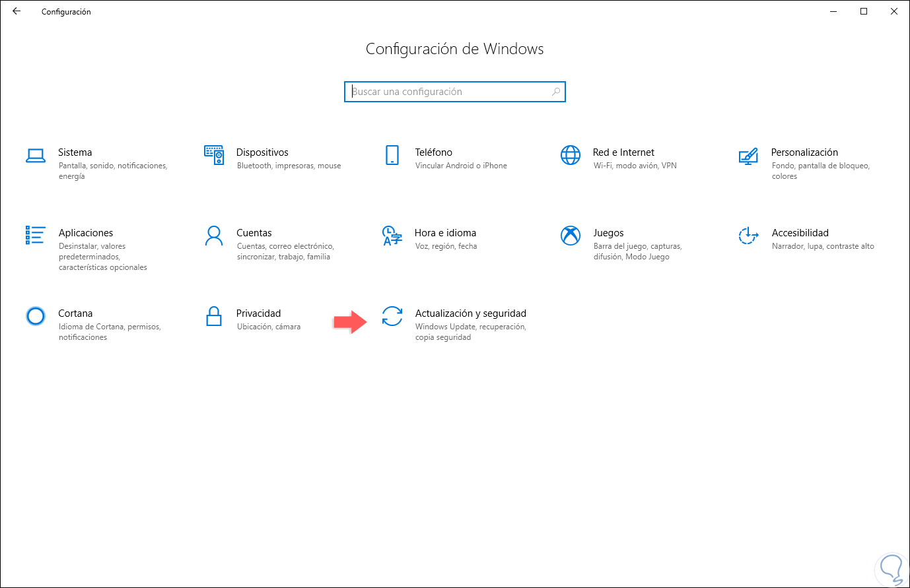Screen dimensions: 910x588
Task: Open Personalización settings title
Action: coord(804,152)
